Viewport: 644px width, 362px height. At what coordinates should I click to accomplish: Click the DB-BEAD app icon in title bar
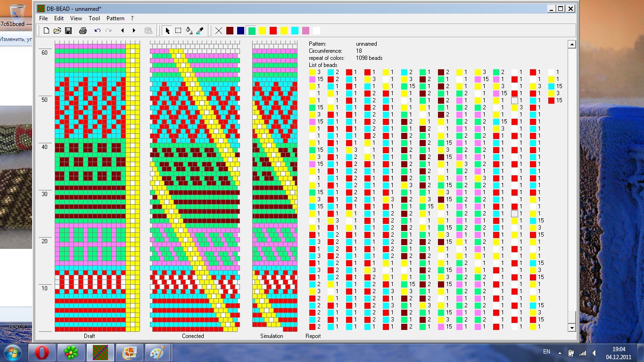(41, 8)
